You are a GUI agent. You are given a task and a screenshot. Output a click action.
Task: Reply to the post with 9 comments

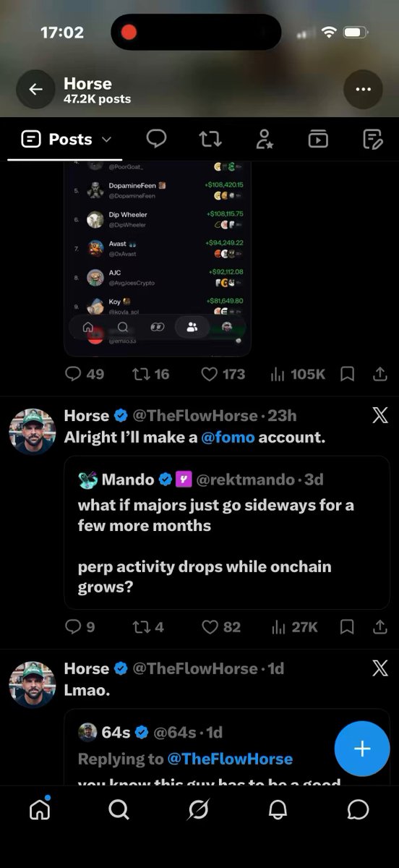[80, 627]
